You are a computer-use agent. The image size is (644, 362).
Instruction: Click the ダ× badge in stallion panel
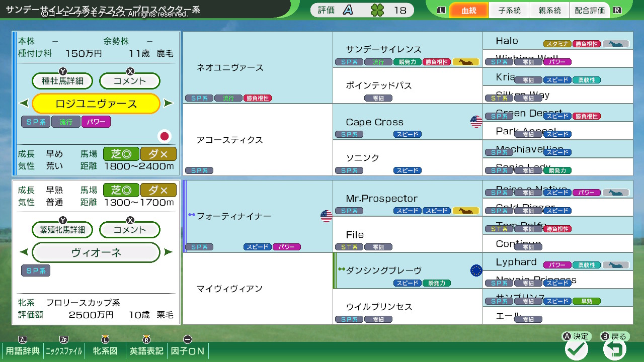click(158, 154)
